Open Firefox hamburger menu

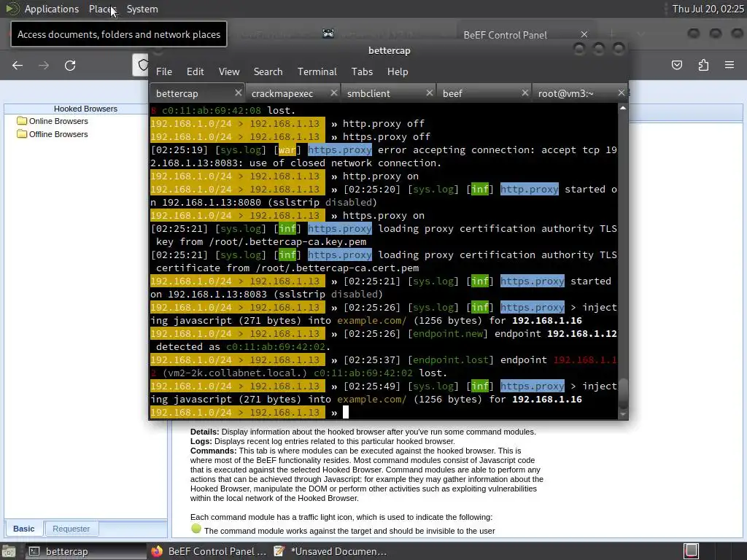click(729, 65)
